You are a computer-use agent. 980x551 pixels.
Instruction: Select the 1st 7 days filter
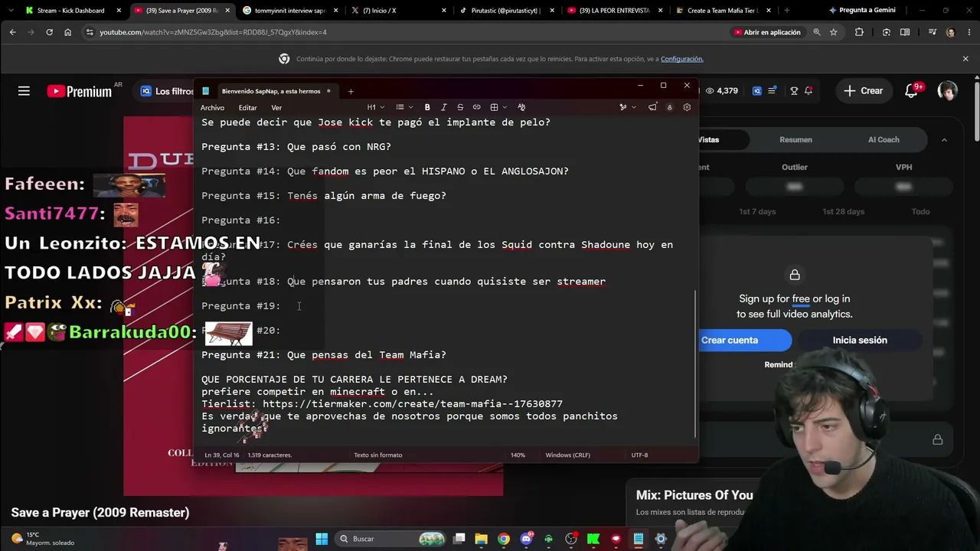tap(757, 212)
